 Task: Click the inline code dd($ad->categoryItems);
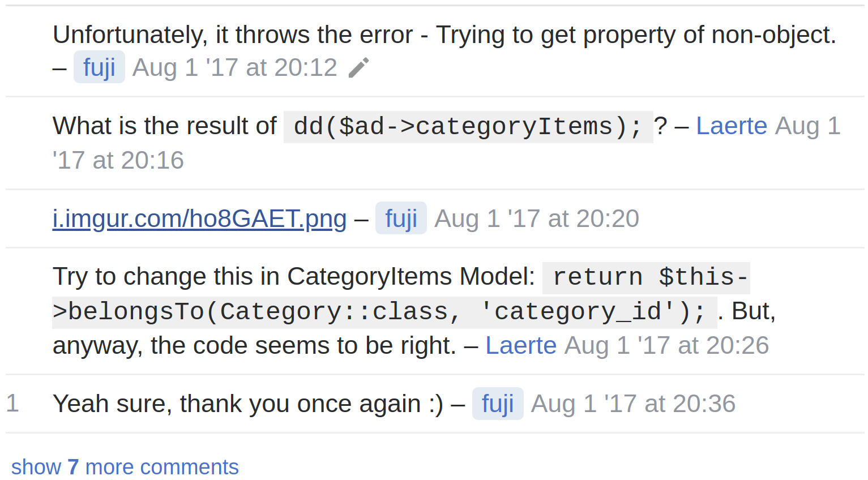468,127
